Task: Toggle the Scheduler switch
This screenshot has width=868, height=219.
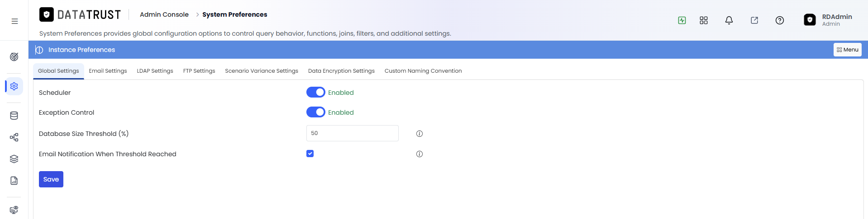Action: pos(316,92)
